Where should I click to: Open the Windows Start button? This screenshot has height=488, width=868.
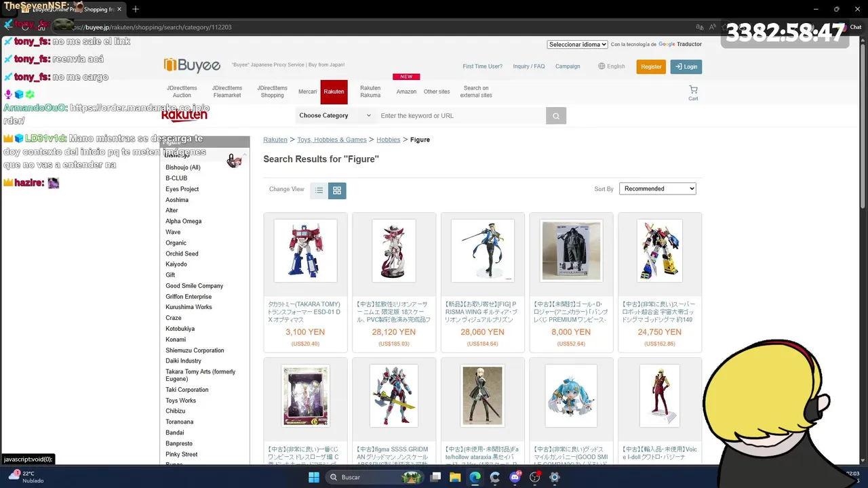click(x=314, y=477)
